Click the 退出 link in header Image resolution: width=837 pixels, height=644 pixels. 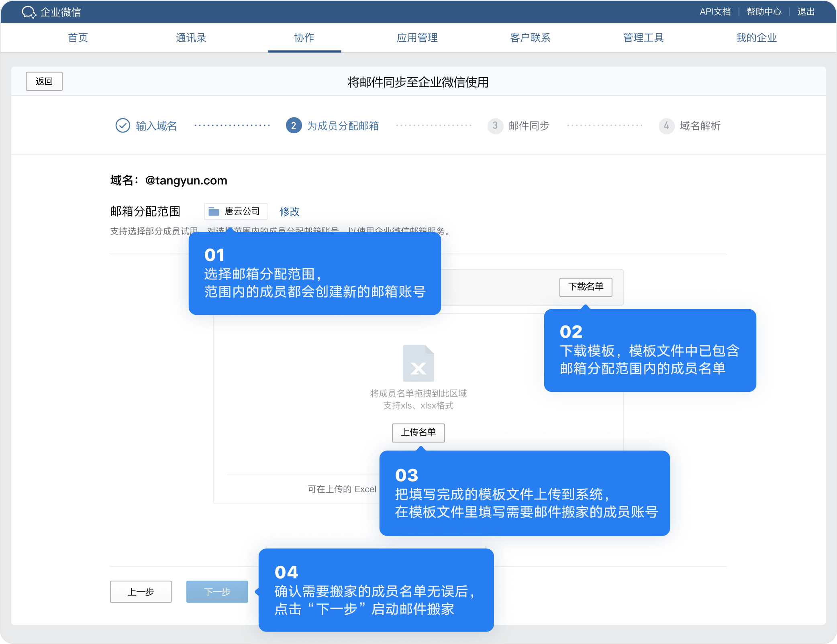click(806, 12)
